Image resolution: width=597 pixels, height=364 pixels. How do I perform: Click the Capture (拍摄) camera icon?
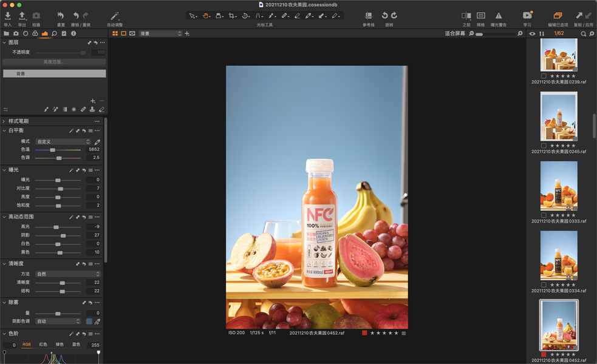click(36, 16)
